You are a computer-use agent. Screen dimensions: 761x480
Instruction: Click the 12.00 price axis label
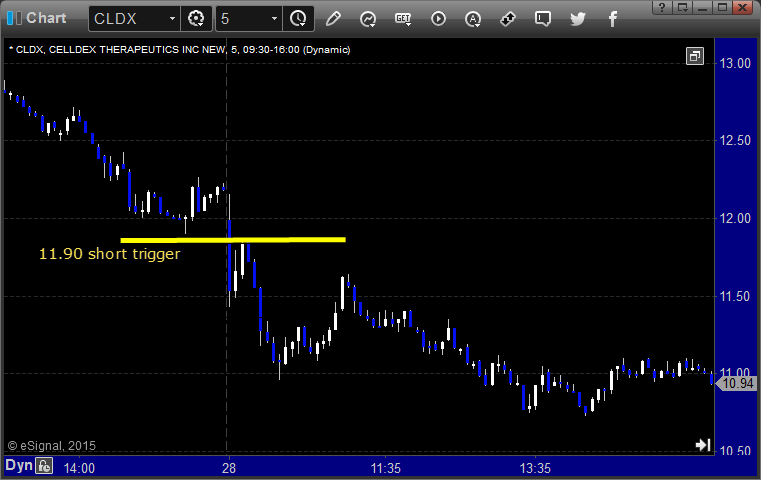[x=735, y=218]
